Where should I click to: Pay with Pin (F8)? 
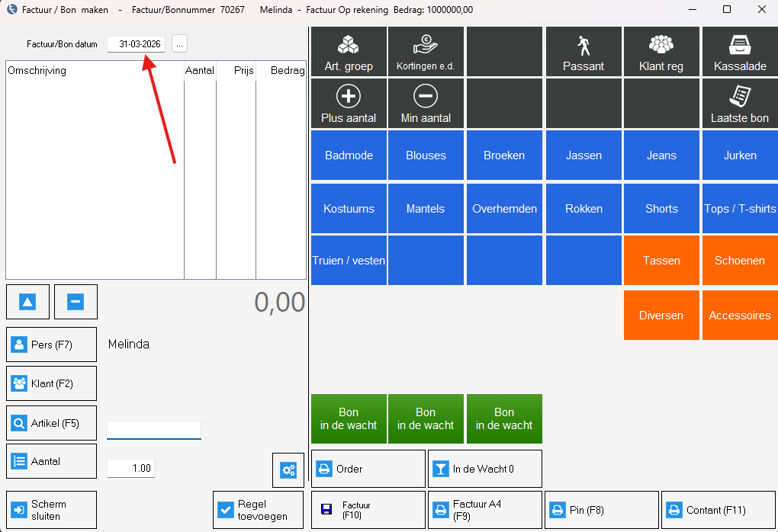(x=602, y=510)
